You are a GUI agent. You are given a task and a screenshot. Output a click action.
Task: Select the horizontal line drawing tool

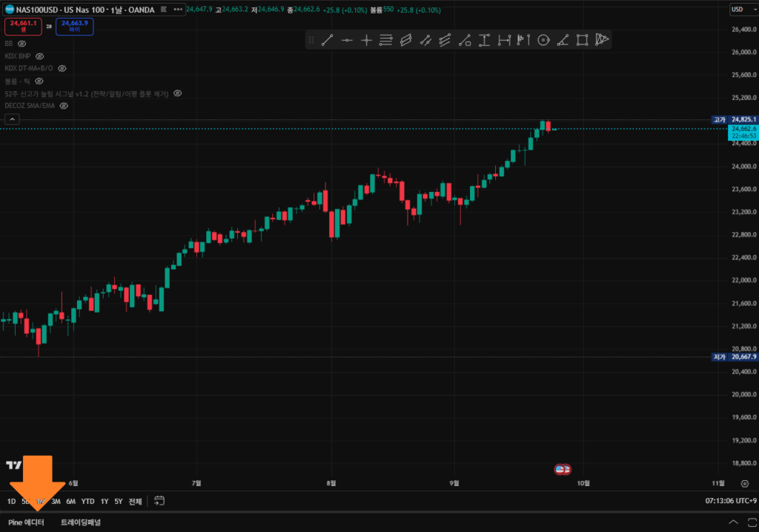[x=347, y=40]
